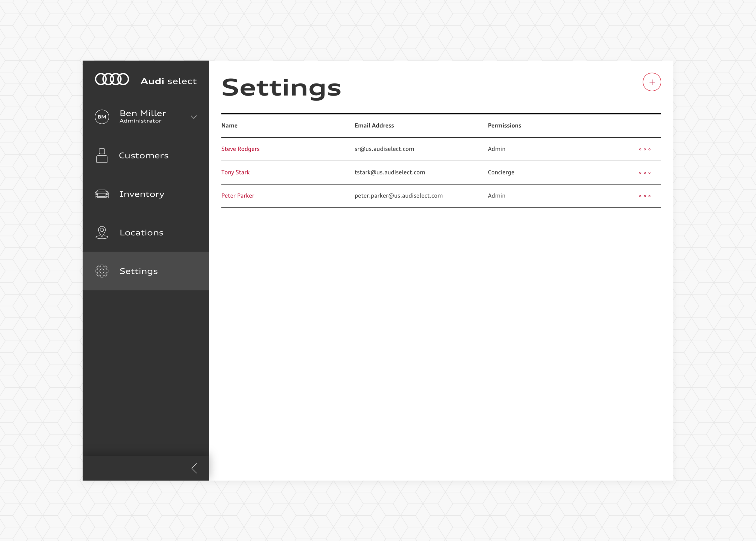Click the Inventory car icon
Screen dimensions: 756x541
point(102,194)
